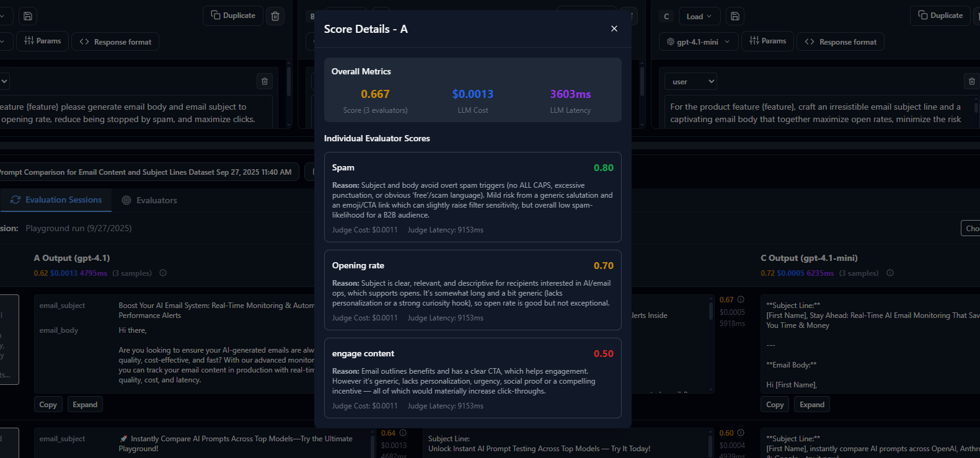Open the user role dropdown

pos(691,81)
